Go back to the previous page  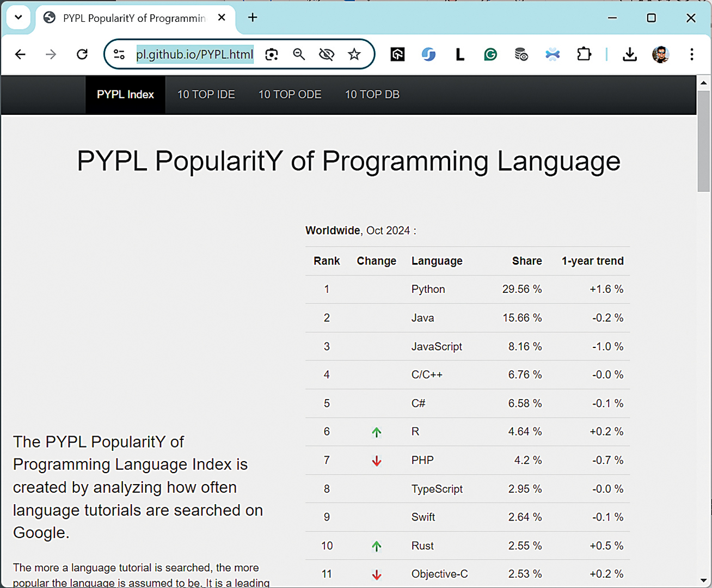20,54
